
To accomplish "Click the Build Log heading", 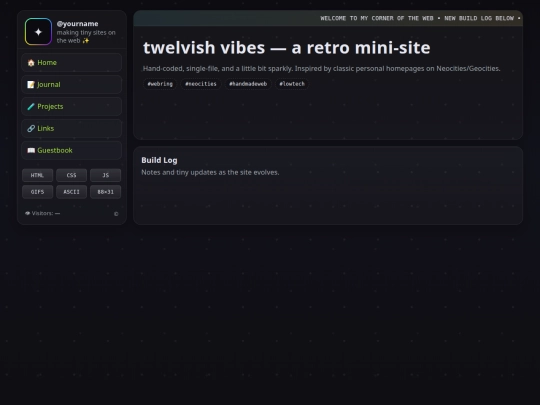I will tap(159, 160).
